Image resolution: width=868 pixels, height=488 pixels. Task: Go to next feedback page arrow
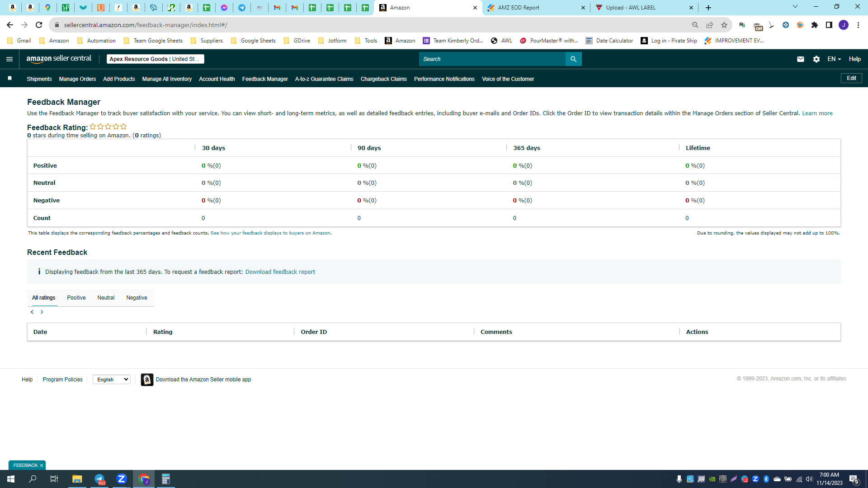[x=42, y=312]
